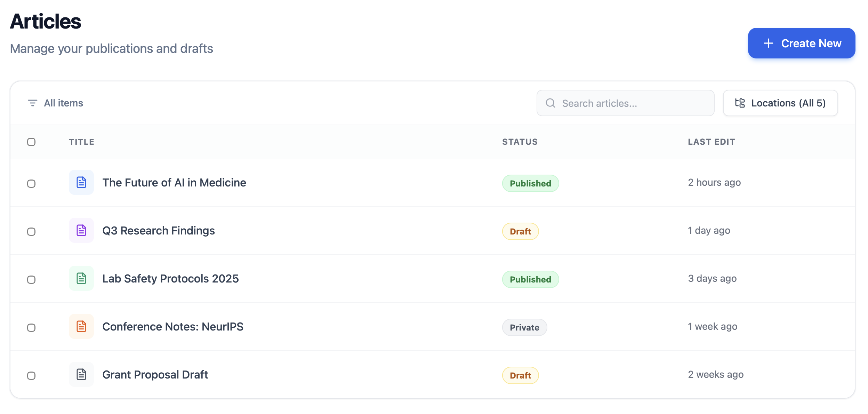Click the gray Grant Proposal Draft document icon
The width and height of the screenshot is (868, 414).
tap(81, 374)
